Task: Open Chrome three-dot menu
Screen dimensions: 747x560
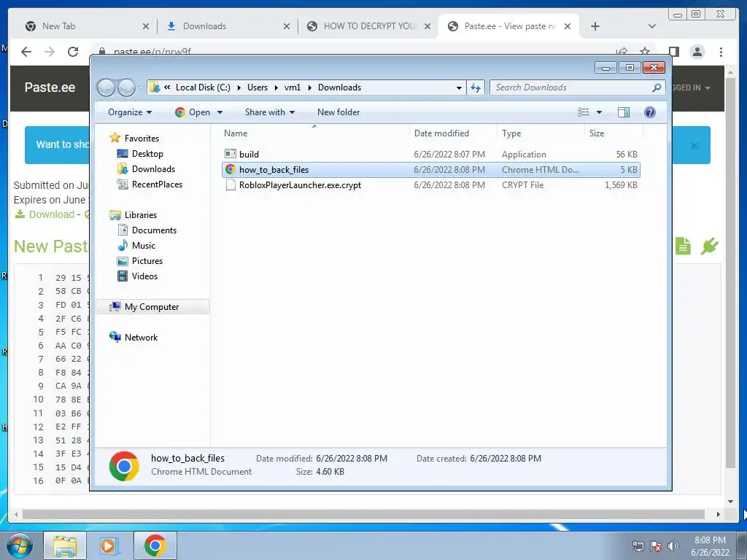Action: pos(721,52)
